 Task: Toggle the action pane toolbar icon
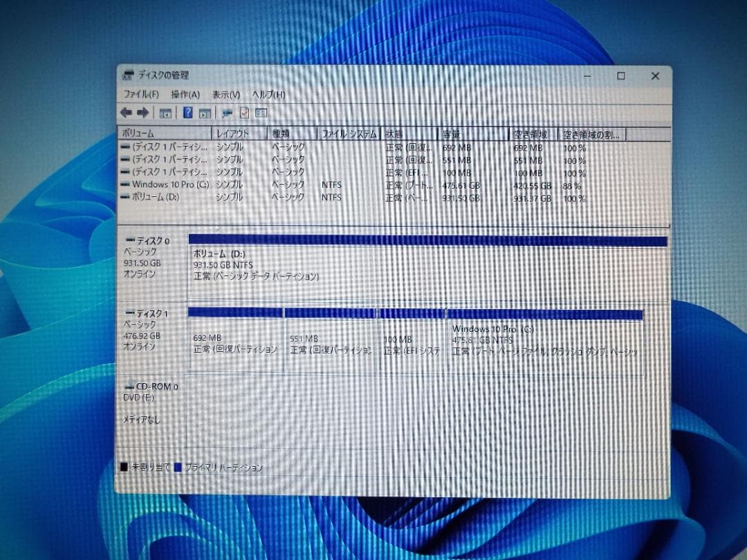pyautogui.click(x=205, y=113)
